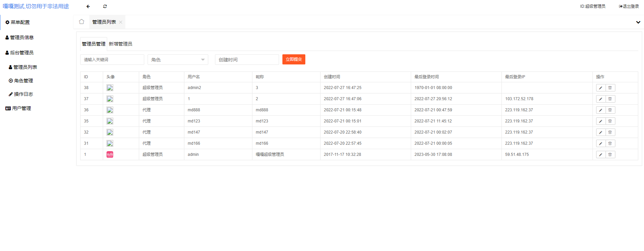Expand the tab options chevron at right

638,22
